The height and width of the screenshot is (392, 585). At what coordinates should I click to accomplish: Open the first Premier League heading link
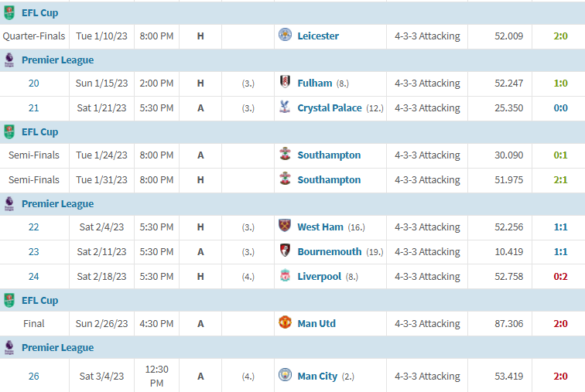pos(57,60)
